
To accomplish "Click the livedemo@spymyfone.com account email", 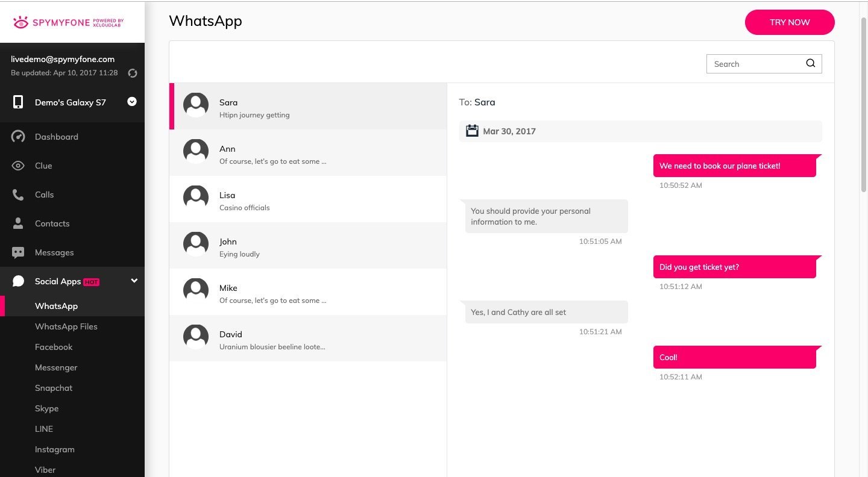I will tap(63, 59).
